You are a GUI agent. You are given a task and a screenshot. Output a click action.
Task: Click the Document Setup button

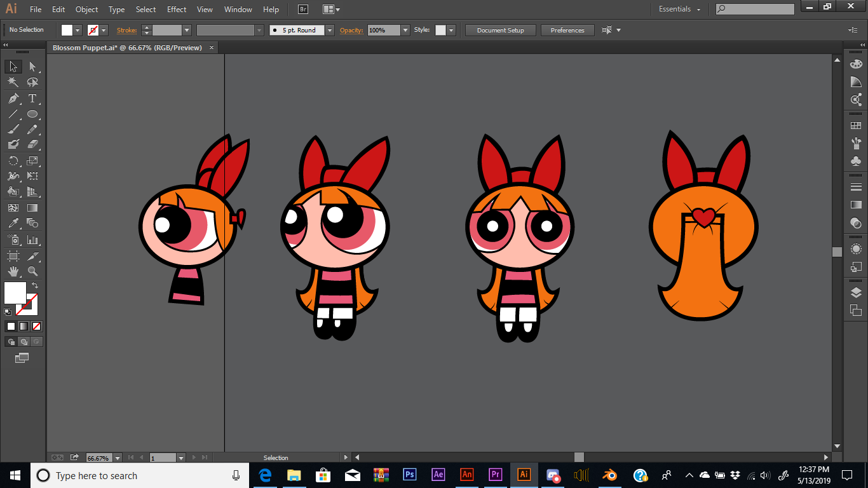tap(501, 30)
